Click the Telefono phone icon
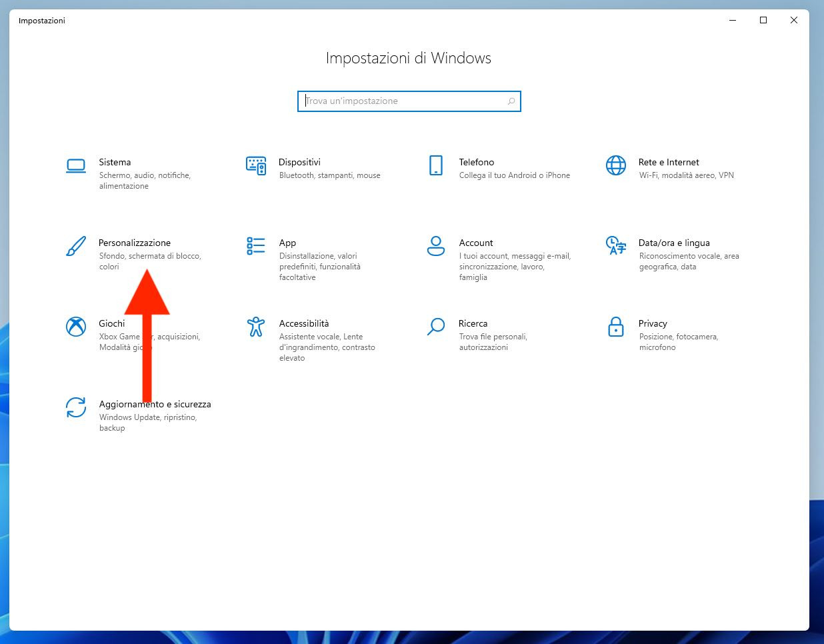The height and width of the screenshot is (644, 824). tap(436, 165)
